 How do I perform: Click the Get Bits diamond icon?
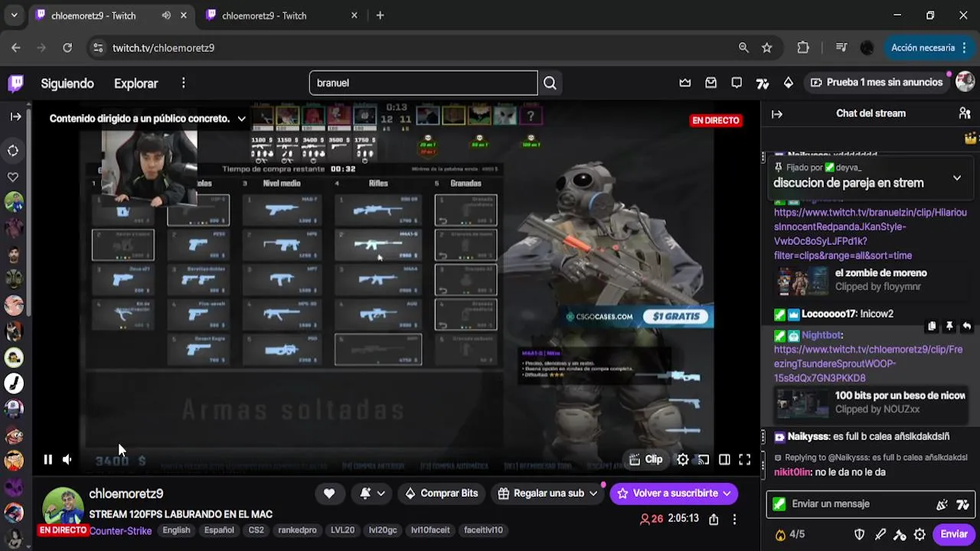tap(789, 83)
